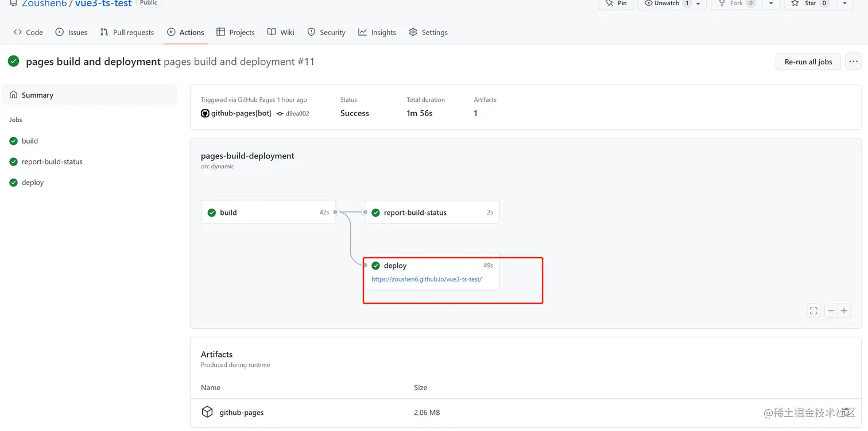The image size is (868, 431).
Task: Star the repository
Action: point(809,3)
